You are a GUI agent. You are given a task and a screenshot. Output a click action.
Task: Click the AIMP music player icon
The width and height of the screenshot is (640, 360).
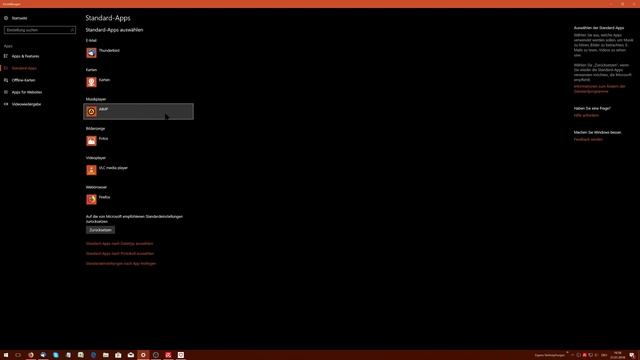(x=91, y=111)
